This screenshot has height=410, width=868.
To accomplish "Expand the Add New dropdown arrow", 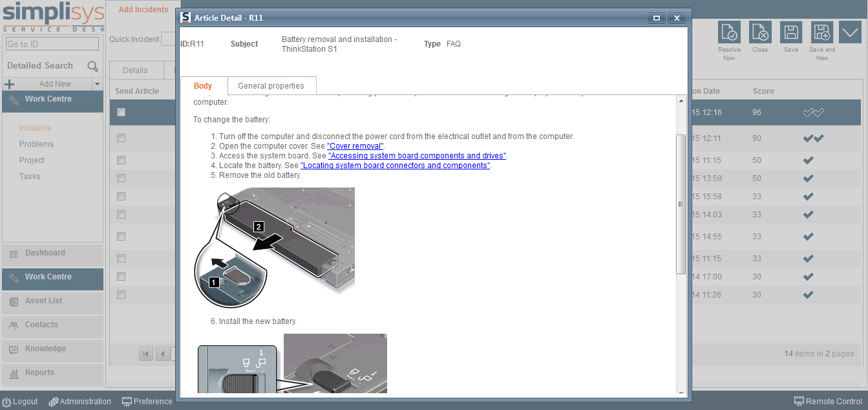I will (x=97, y=83).
